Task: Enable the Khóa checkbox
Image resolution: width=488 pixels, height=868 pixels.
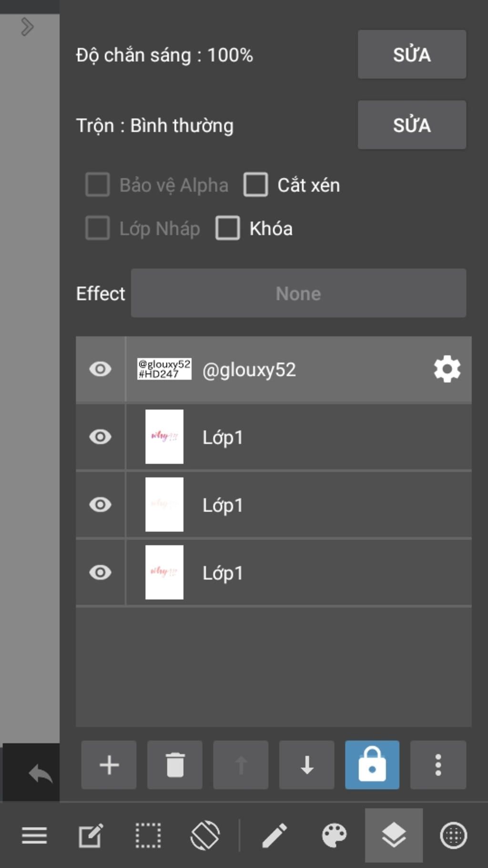Action: [228, 228]
